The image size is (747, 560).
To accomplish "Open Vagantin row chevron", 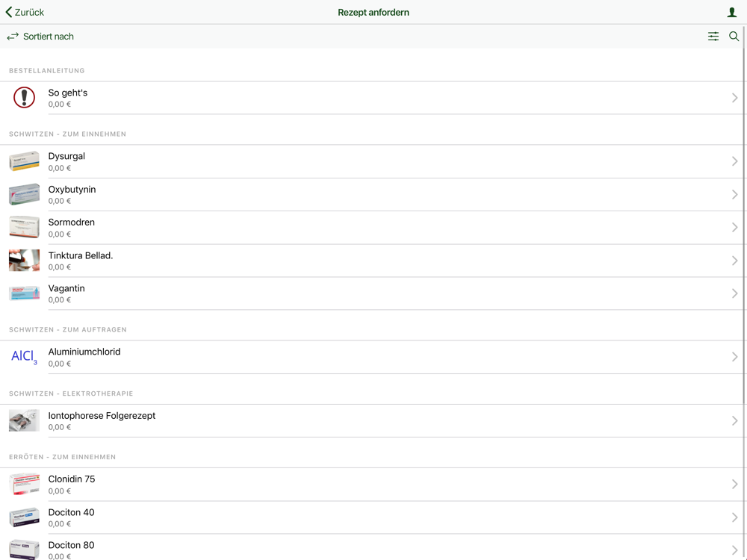I will click(734, 293).
